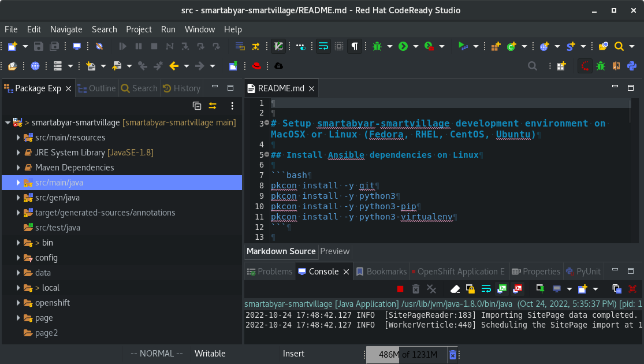Viewport: 644px width, 364px height.
Task: Click the Collapse All icon in Package Explorer
Action: 197,106
